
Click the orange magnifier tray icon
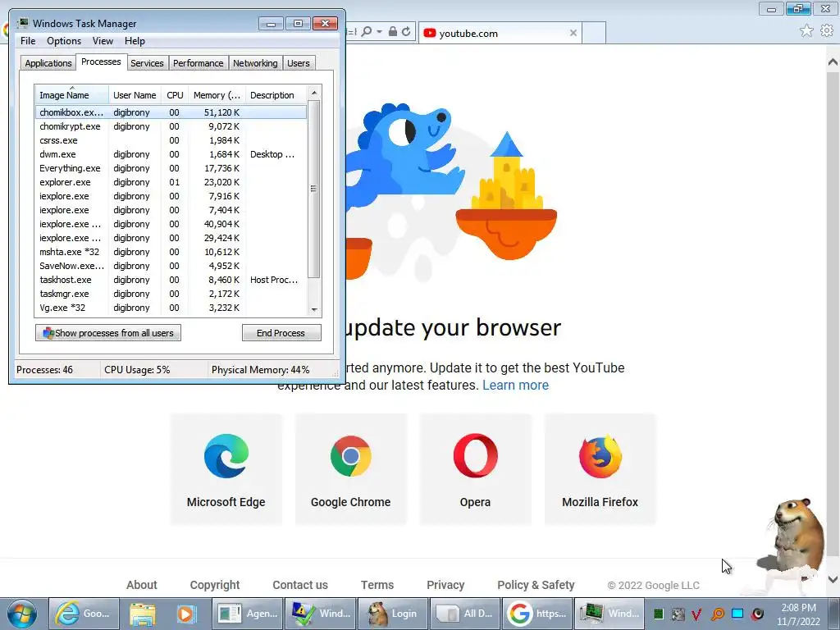[x=718, y=614]
